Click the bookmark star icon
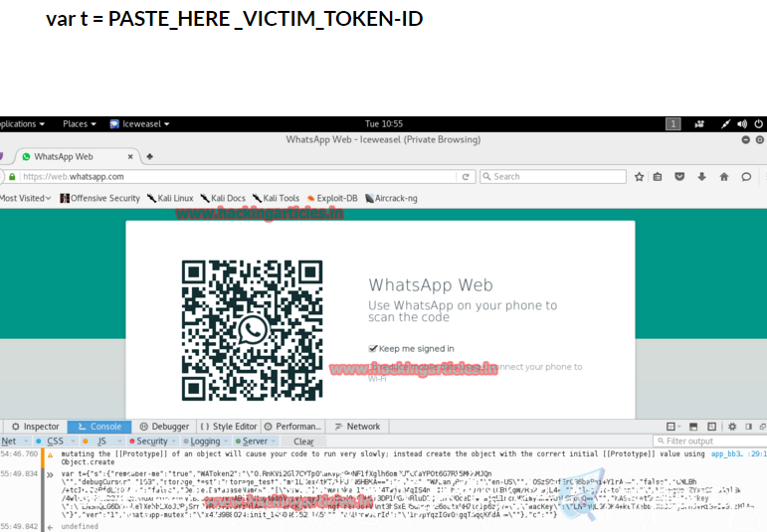Image resolution: width=767 pixels, height=532 pixels. pyautogui.click(x=639, y=177)
